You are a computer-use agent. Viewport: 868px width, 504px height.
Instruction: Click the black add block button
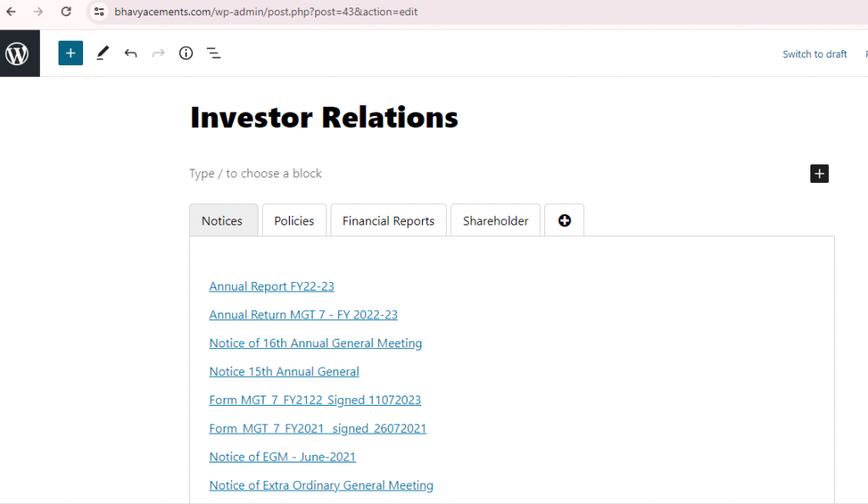[x=820, y=174]
